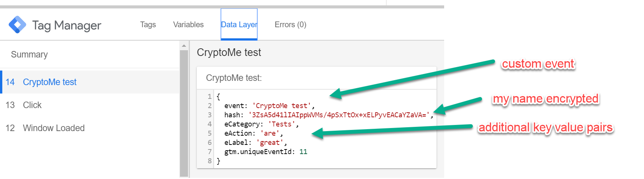Click the sidebar scrollbar track
This screenshot has width=644, height=179.
[x=184, y=114]
